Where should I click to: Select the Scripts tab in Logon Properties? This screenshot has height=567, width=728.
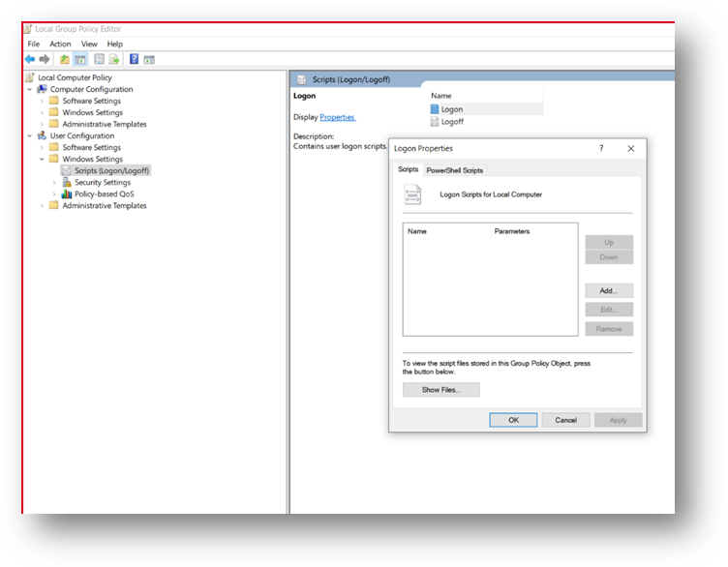click(x=409, y=169)
